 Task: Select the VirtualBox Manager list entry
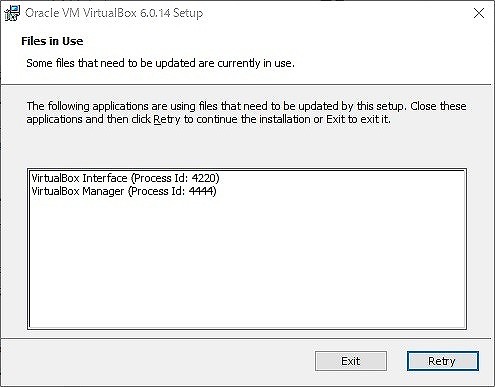point(124,191)
